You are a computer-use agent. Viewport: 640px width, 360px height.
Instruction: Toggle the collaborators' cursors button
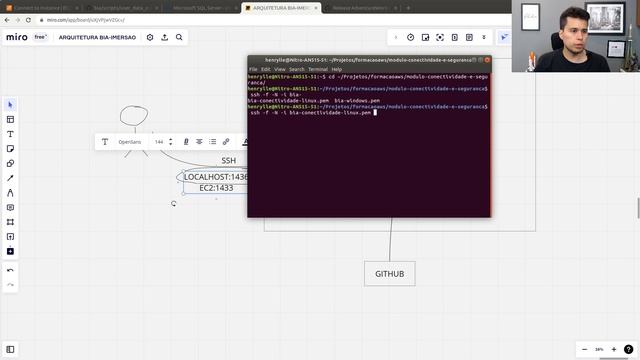(x=504, y=37)
